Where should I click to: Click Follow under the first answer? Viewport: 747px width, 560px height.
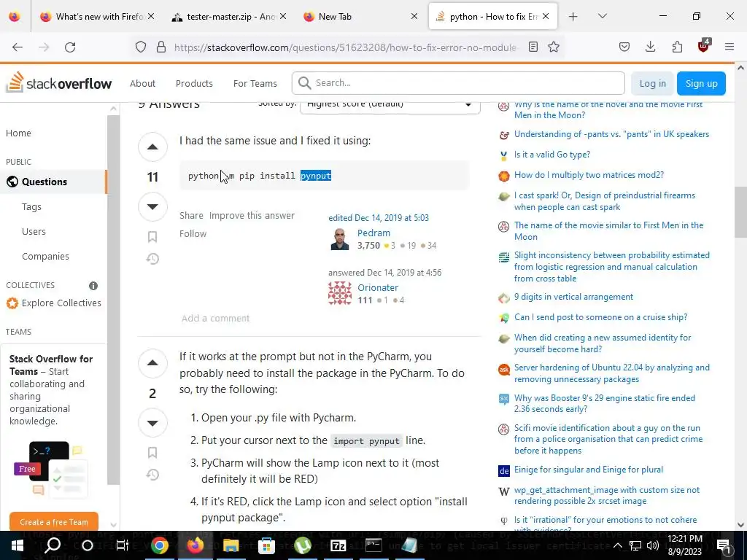point(193,234)
